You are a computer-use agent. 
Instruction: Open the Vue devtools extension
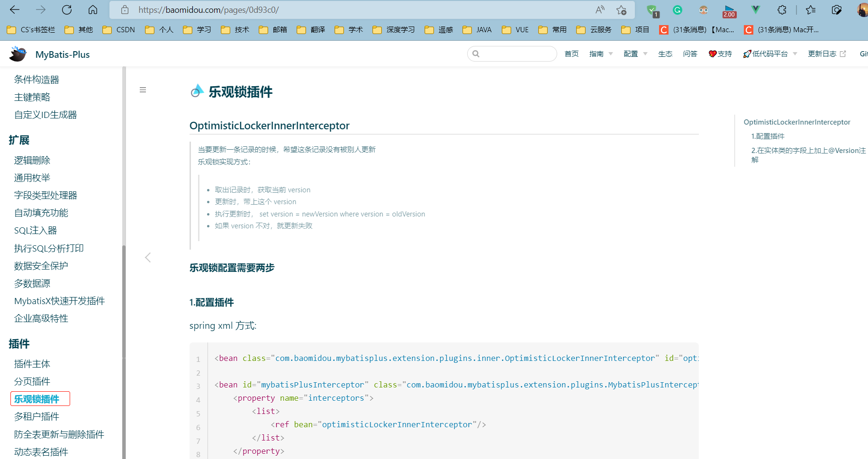(x=755, y=9)
